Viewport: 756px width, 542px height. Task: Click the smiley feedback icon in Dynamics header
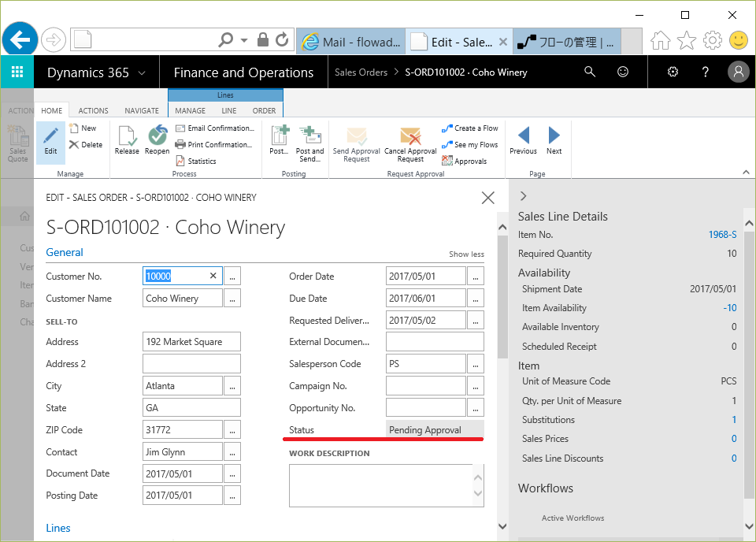coord(623,72)
